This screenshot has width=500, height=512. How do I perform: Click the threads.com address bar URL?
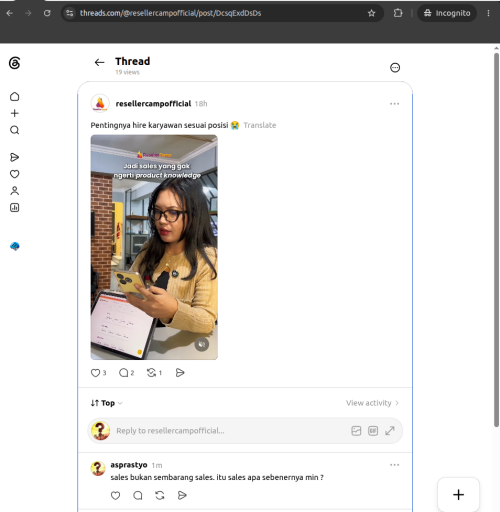pyautogui.click(x=170, y=13)
